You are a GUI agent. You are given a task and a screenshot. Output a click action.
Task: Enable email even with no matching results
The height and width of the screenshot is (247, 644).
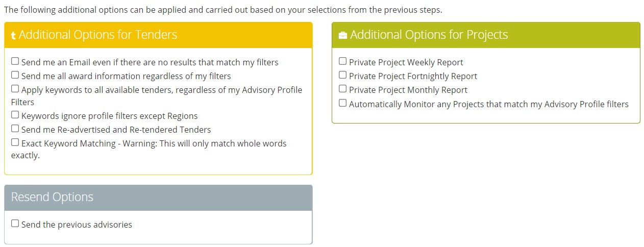pyautogui.click(x=15, y=61)
